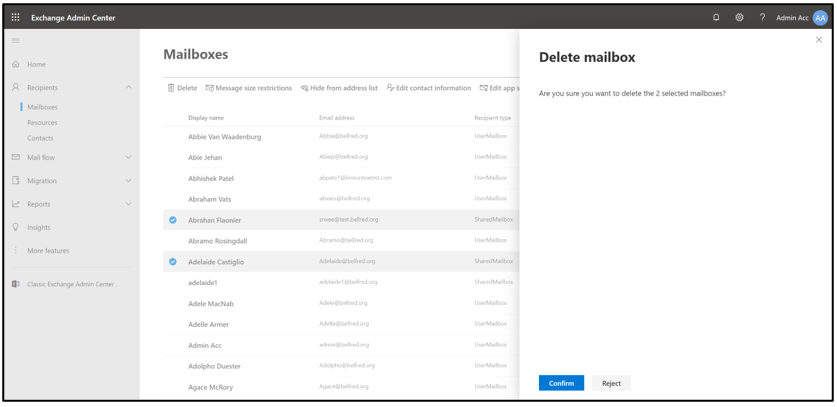Click the Recipients person icon
Viewport: 837px width, 407px height.
coord(15,87)
